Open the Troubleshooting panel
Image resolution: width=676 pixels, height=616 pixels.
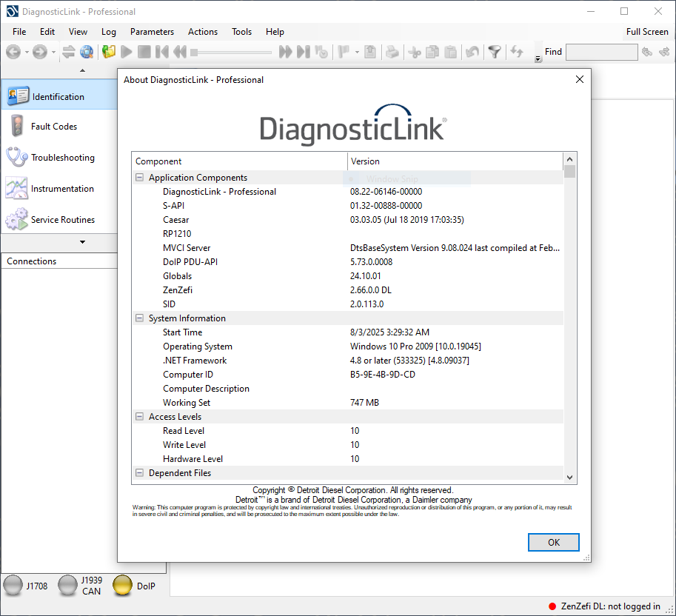(59, 158)
